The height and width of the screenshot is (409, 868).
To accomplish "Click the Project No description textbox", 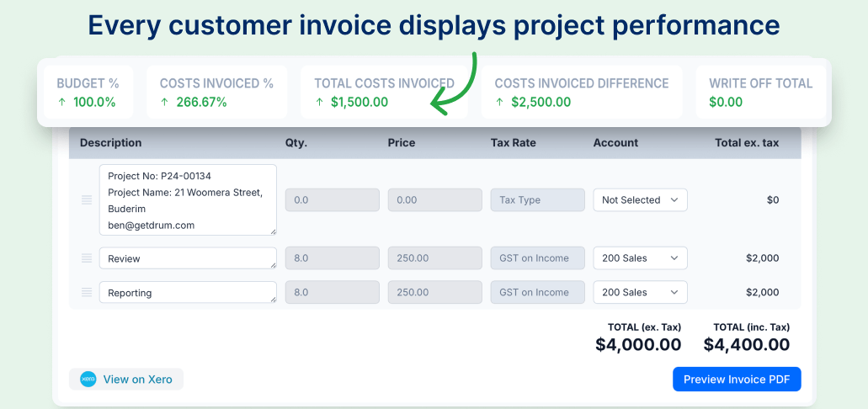I will 189,199.
